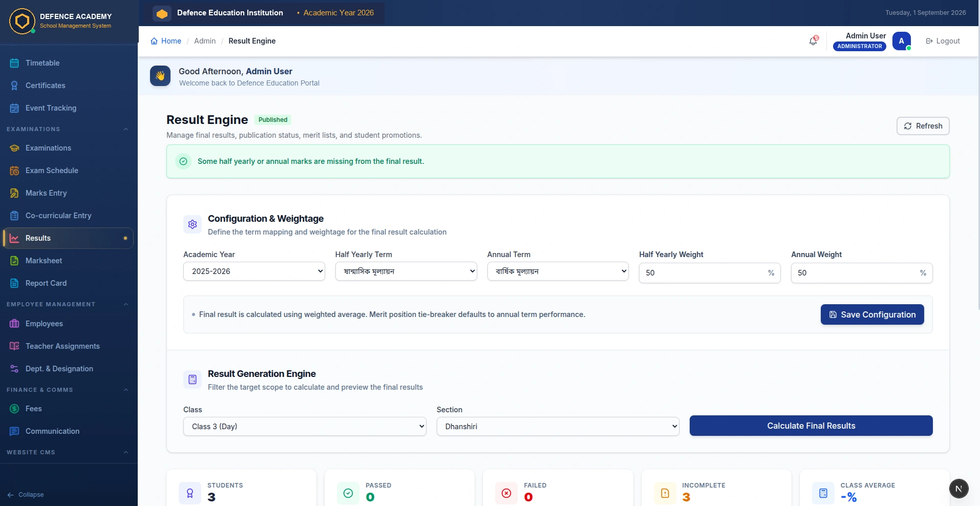The image size is (980, 506).
Task: Click the Examinations graduation cap icon
Action: pos(14,148)
